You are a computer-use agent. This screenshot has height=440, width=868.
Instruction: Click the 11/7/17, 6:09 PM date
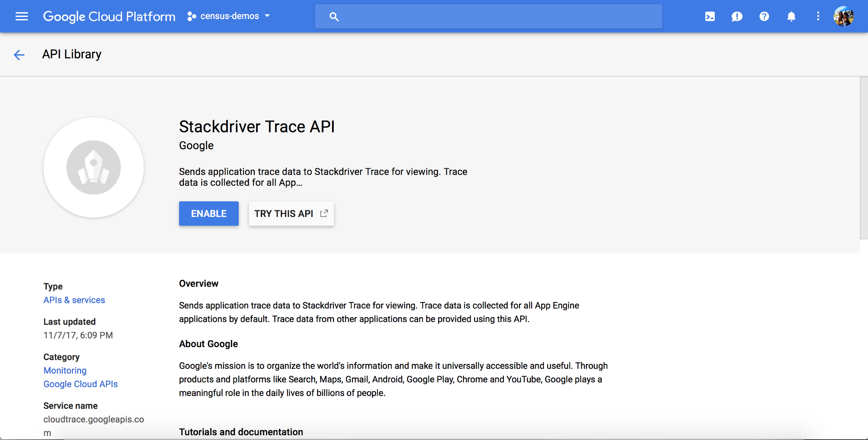click(x=78, y=335)
